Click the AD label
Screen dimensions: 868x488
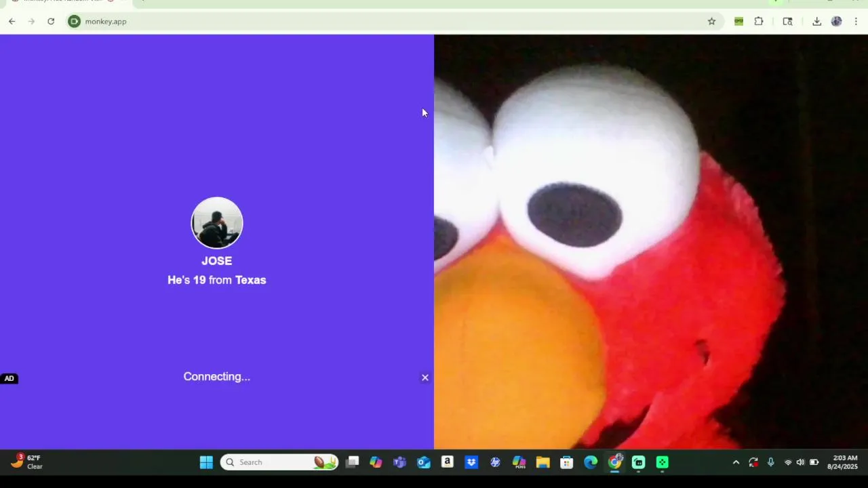point(9,379)
